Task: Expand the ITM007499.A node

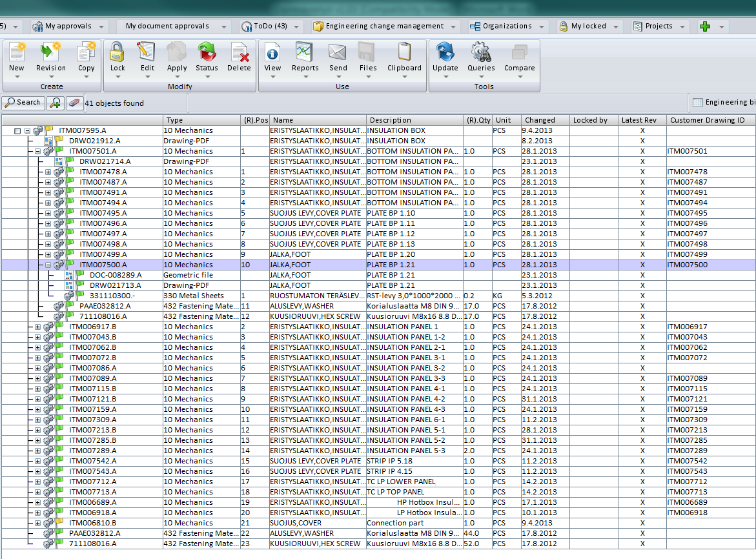Action: [x=48, y=254]
